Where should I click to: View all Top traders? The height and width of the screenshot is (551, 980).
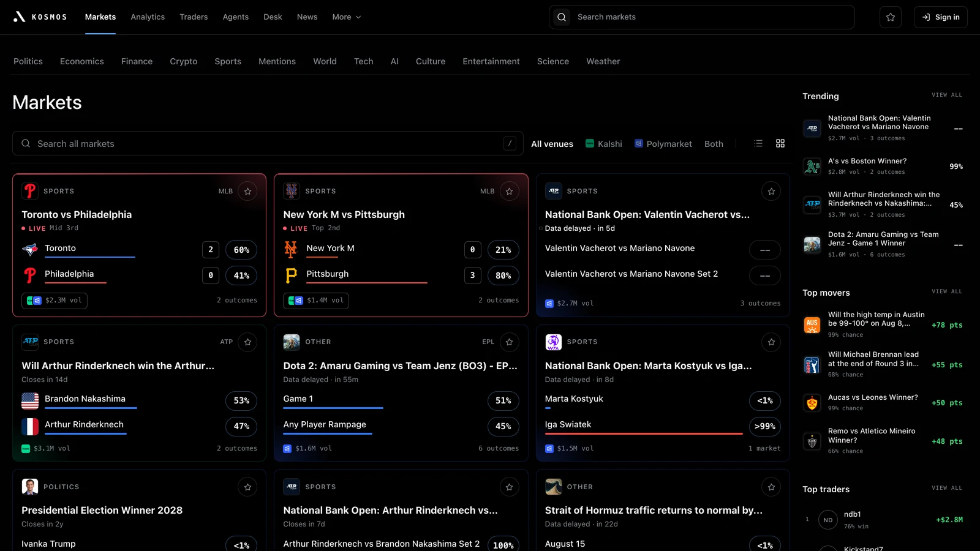click(x=947, y=488)
